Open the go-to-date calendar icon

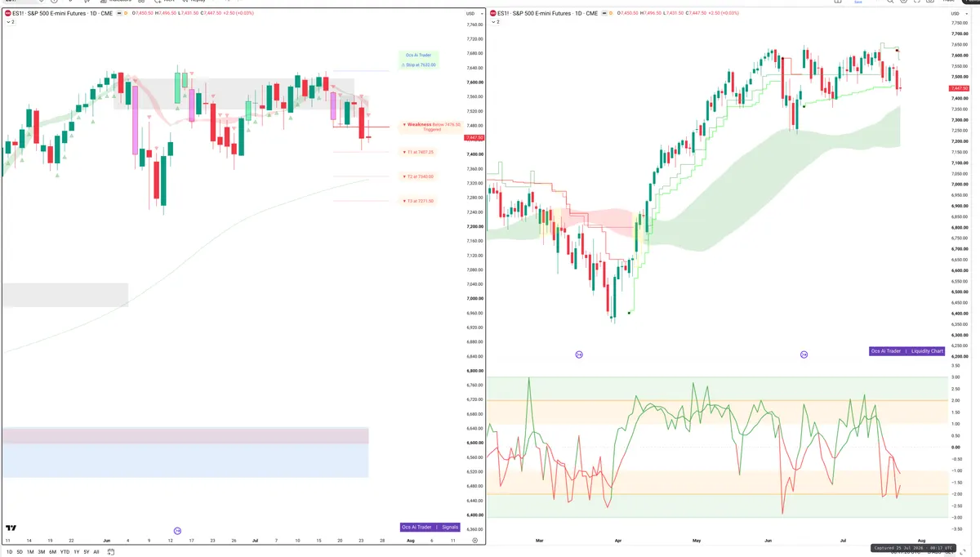[111, 552]
